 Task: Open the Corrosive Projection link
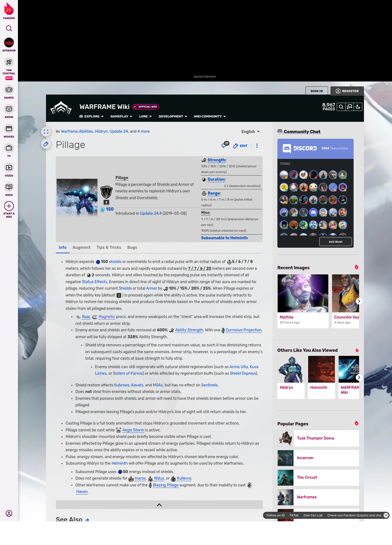click(x=244, y=330)
